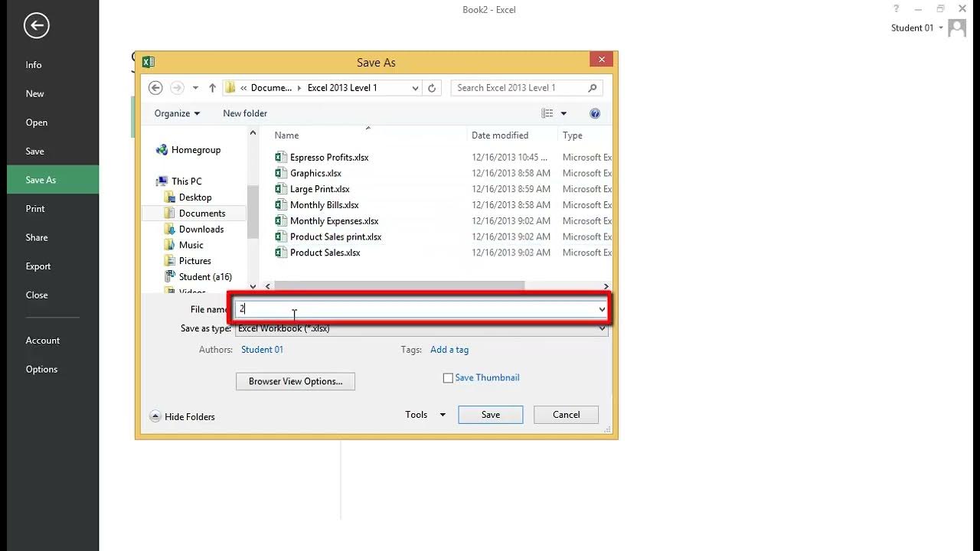Select the Espresso Profits.xlsx file icon
980x551 pixels.
pos(280,157)
